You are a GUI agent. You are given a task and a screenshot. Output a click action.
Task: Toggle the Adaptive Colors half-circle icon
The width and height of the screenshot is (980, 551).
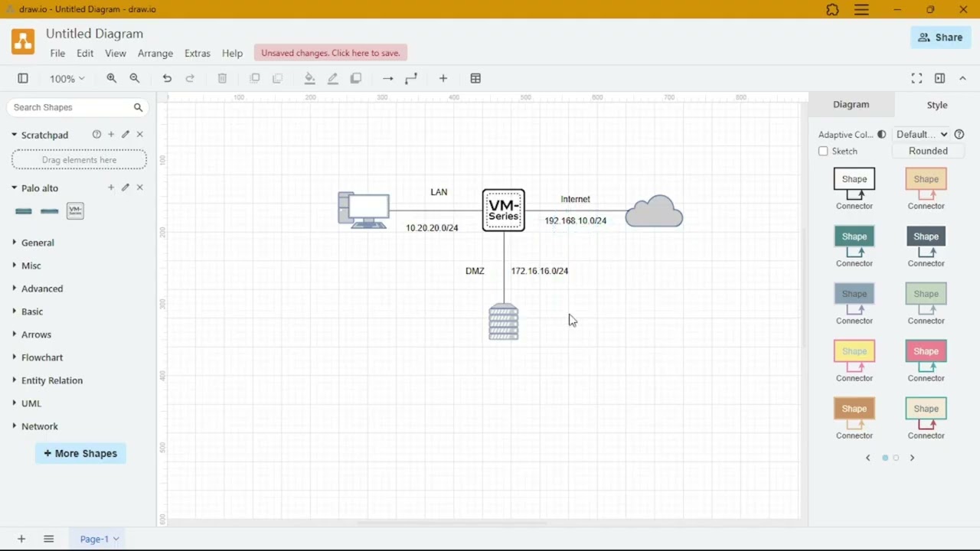point(882,134)
